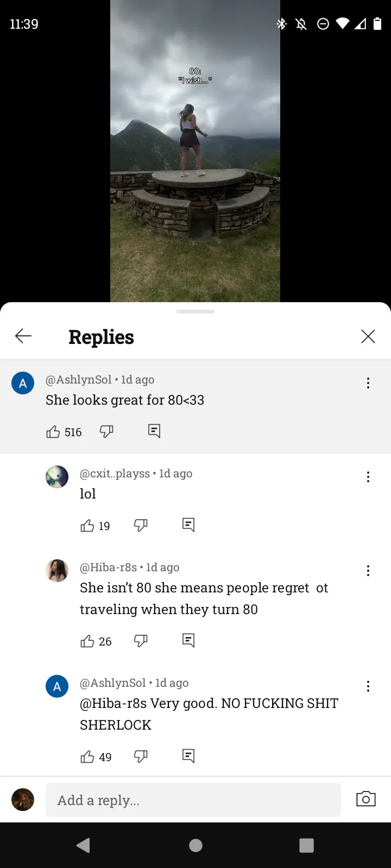391x868 pixels.
Task: Reply to the 'SHERLOCK' comment
Action: pos(188,756)
